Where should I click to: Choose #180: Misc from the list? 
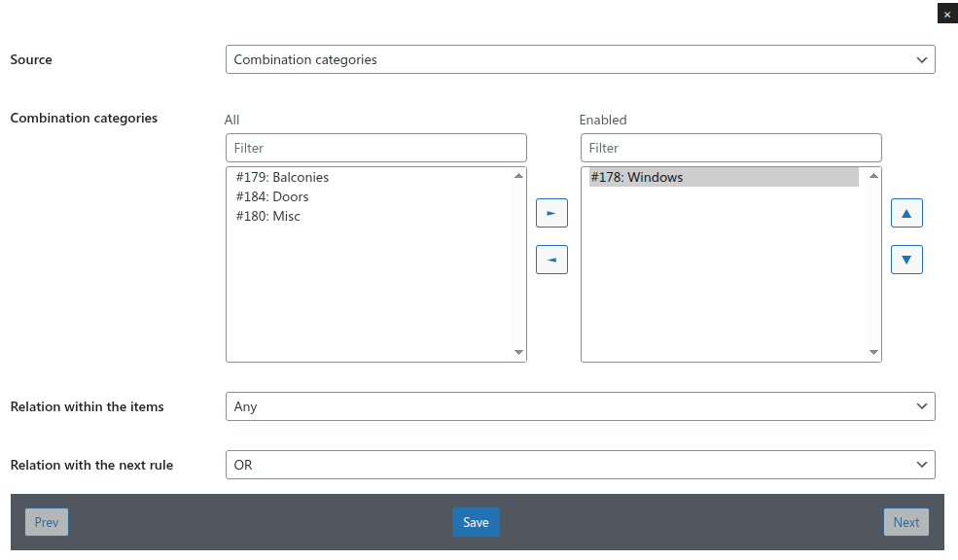click(x=267, y=216)
